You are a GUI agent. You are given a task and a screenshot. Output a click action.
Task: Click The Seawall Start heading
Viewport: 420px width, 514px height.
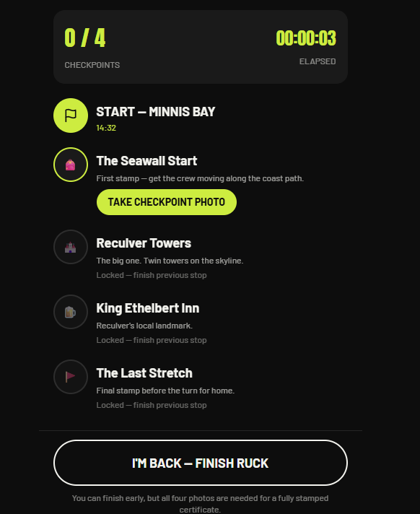click(x=146, y=161)
